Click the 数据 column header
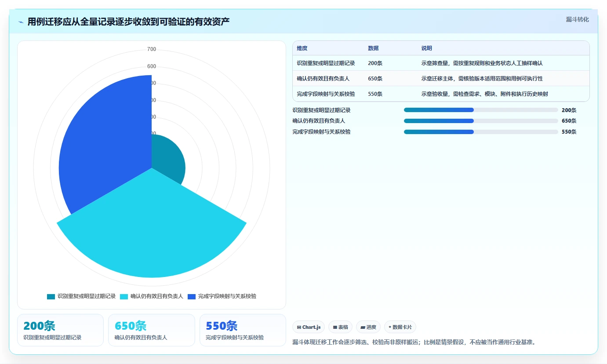 click(373, 48)
